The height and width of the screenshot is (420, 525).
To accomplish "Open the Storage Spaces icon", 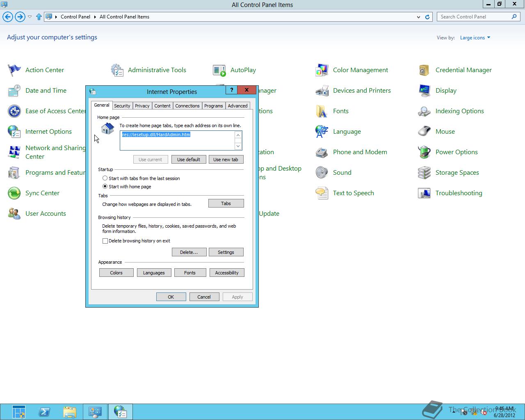I will (x=425, y=173).
